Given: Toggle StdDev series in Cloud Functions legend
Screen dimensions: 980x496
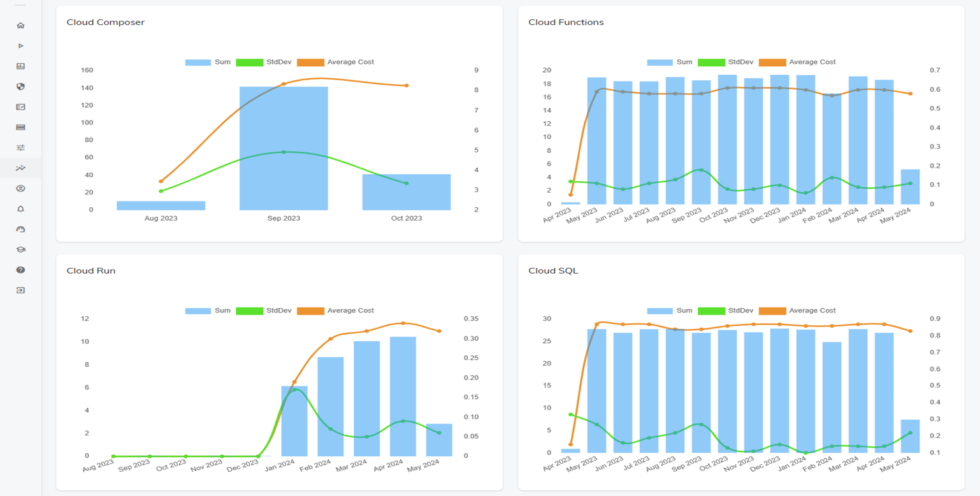Looking at the screenshot, I should [726, 62].
